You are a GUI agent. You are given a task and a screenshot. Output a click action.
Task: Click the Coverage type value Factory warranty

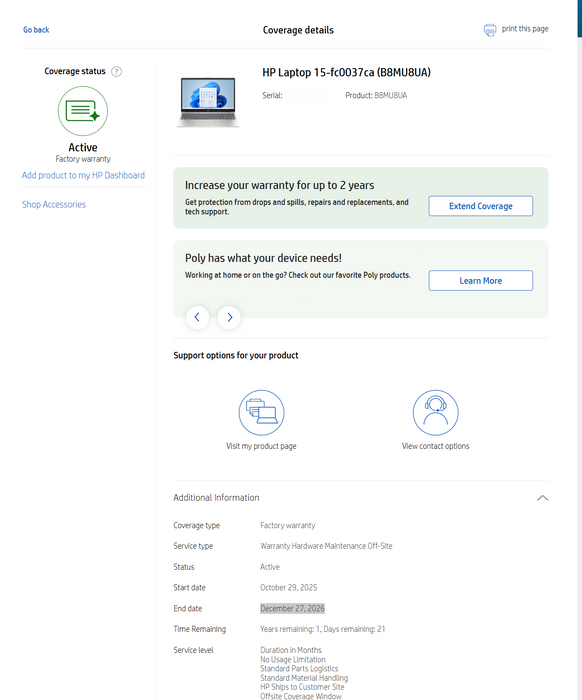pyautogui.click(x=288, y=525)
